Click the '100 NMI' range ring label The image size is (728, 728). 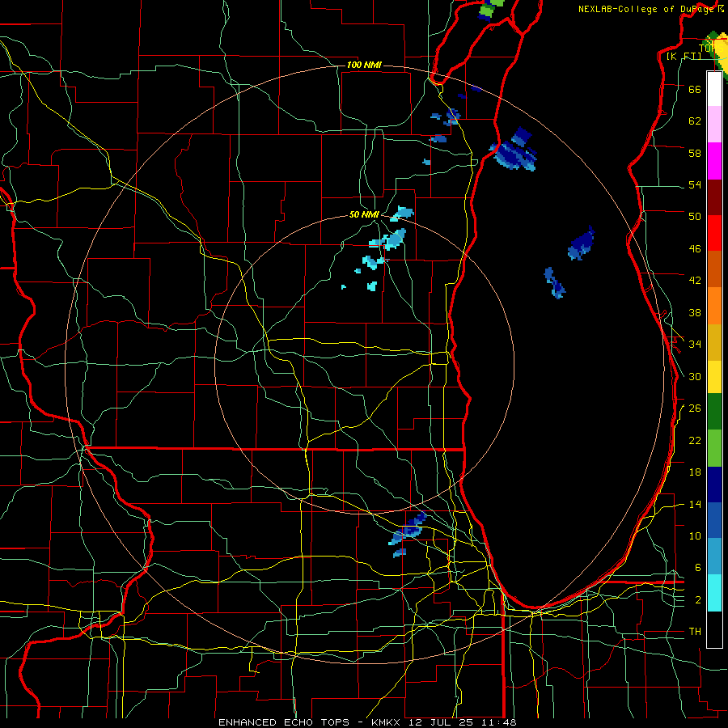(x=365, y=65)
